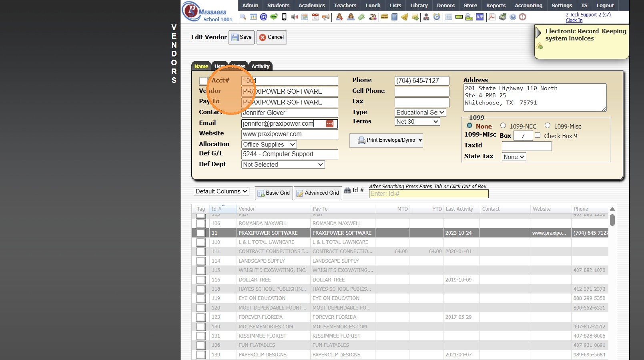Enable the Check Box 9 checkbox
The width and height of the screenshot is (644, 360).
point(538,135)
